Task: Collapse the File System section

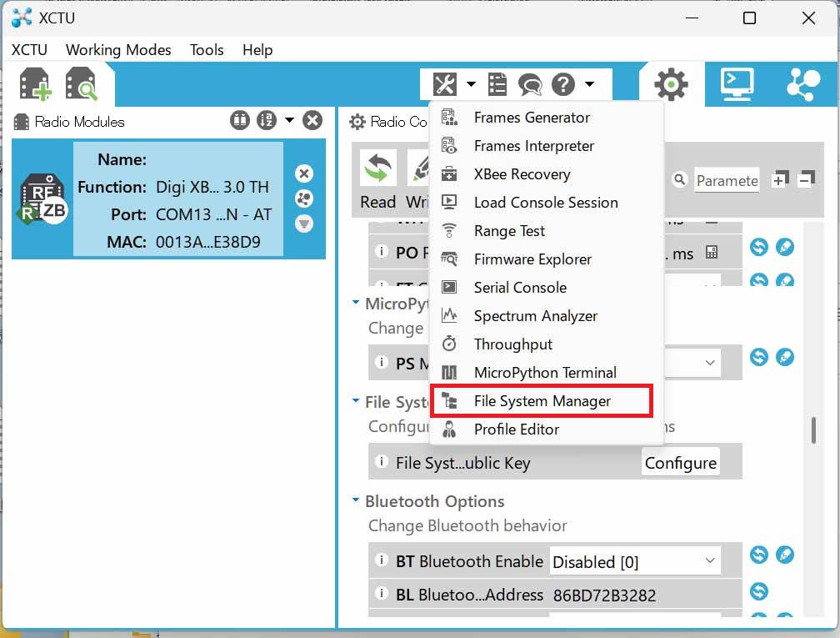Action: click(x=356, y=401)
